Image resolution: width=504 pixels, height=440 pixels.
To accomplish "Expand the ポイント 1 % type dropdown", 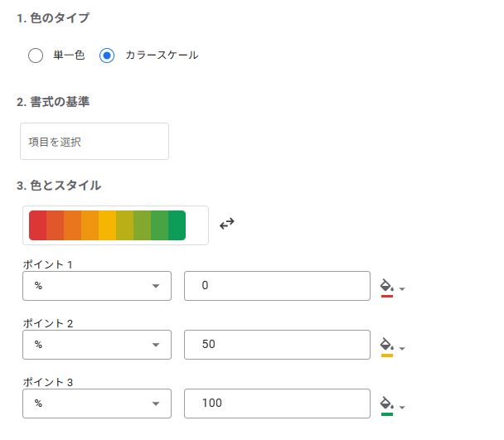I will [97, 286].
